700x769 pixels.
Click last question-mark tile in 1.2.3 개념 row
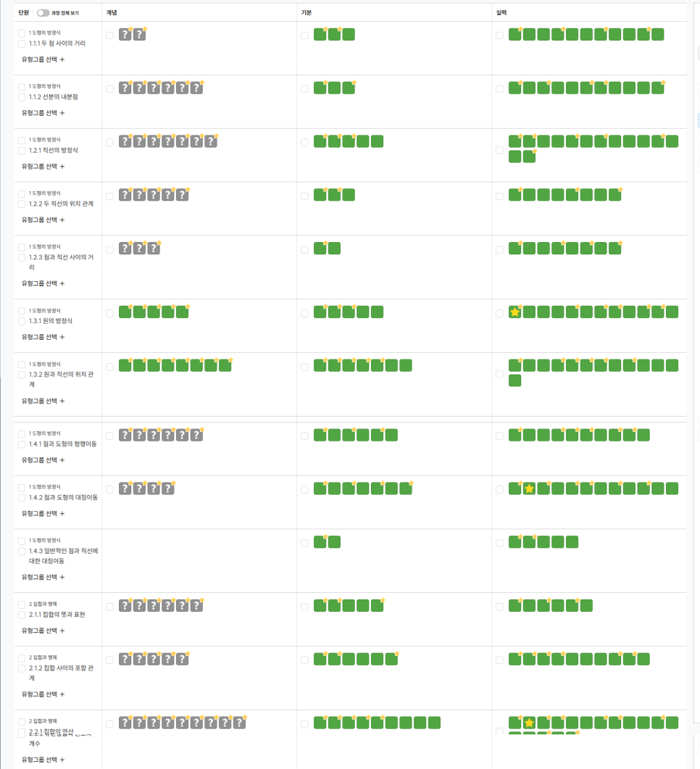(153, 249)
